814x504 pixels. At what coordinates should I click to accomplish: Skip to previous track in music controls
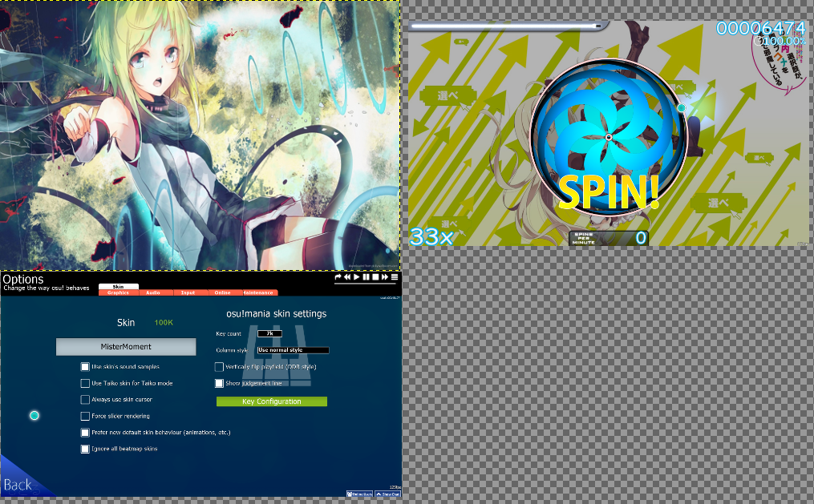click(x=346, y=277)
